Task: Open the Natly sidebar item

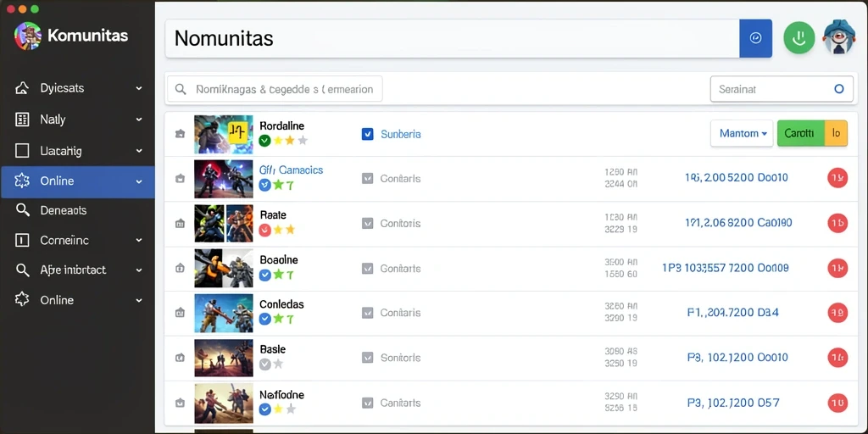Action: tap(77, 119)
